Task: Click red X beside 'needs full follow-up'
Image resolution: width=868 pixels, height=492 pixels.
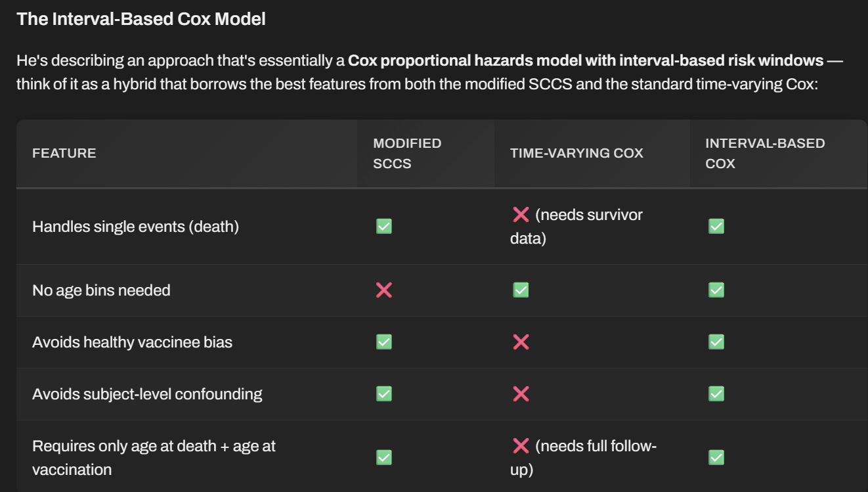Action: [x=521, y=446]
